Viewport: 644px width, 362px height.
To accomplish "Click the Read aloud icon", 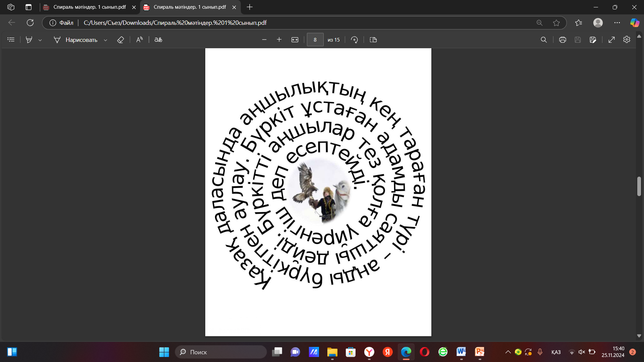I will click(x=139, y=40).
